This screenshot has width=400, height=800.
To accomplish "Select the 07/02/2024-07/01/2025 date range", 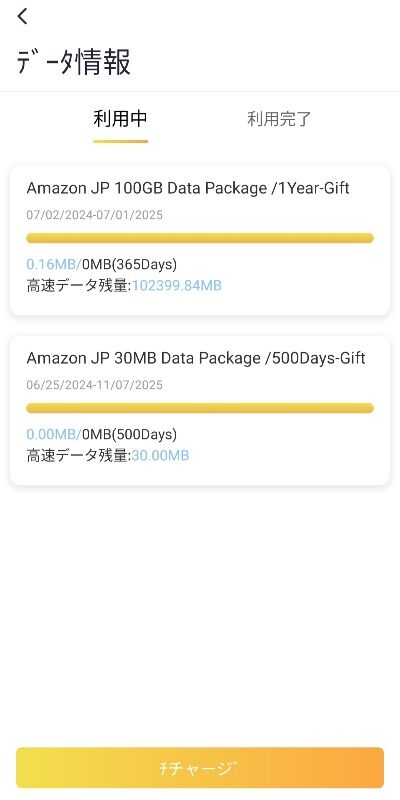I will point(94,215).
